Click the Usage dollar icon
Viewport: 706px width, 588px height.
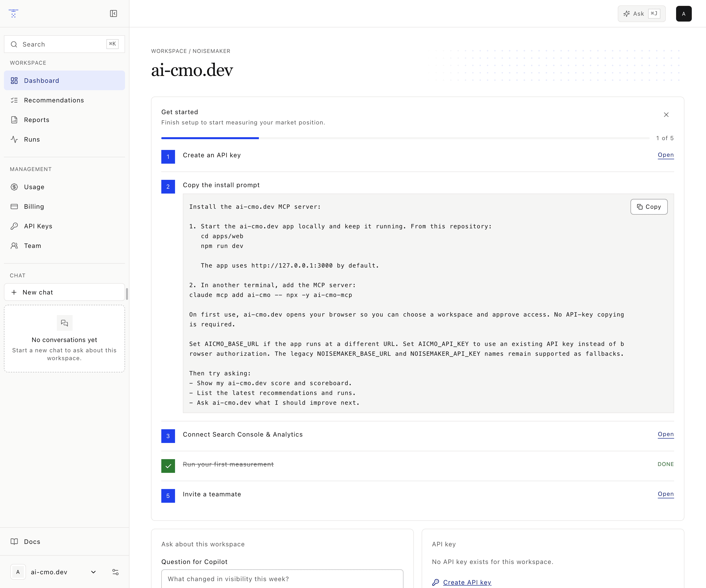(14, 187)
